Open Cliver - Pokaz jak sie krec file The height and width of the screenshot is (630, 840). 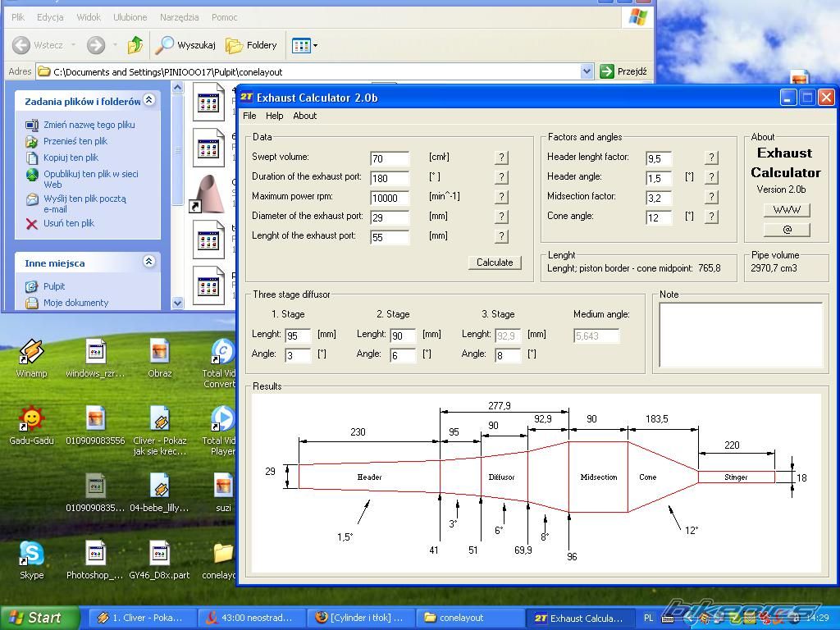coord(160,430)
